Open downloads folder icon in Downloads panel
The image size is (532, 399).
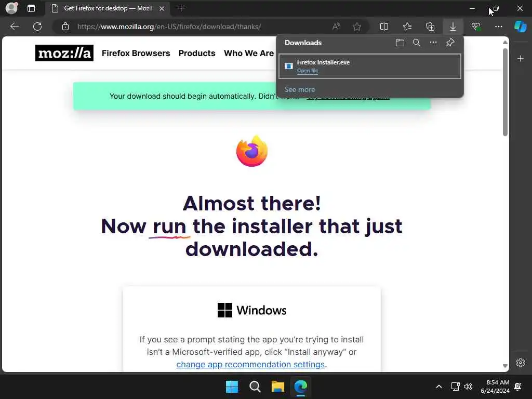(x=400, y=43)
